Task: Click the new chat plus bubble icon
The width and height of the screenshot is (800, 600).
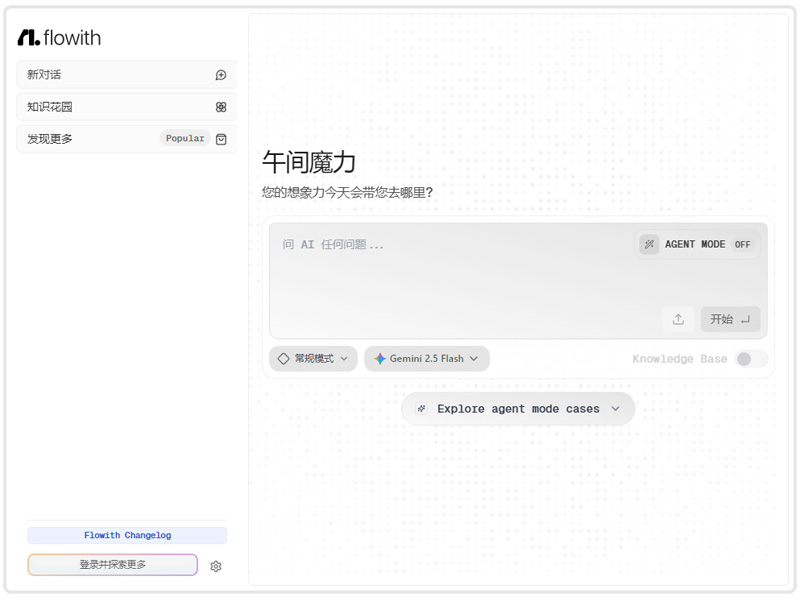Action: click(x=221, y=75)
